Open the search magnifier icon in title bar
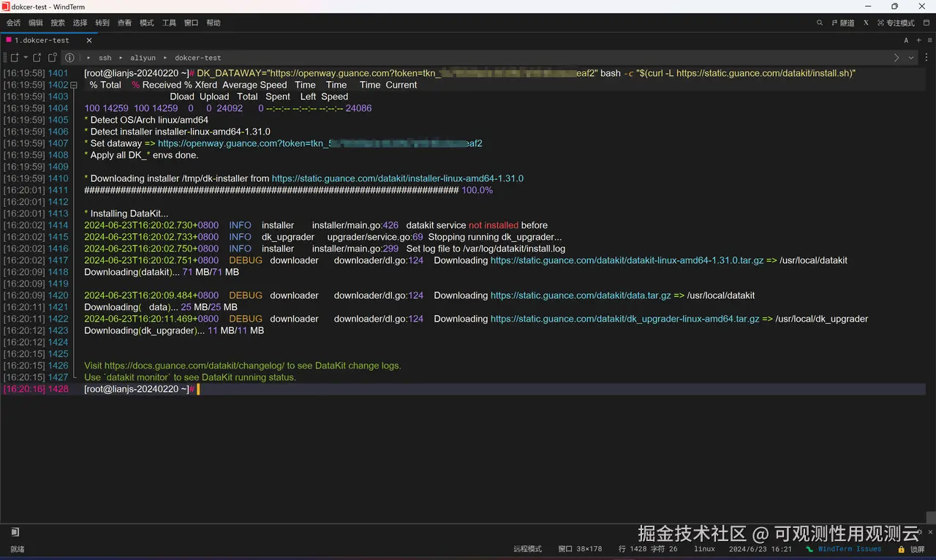Screen dimensions: 936x560 [820, 23]
